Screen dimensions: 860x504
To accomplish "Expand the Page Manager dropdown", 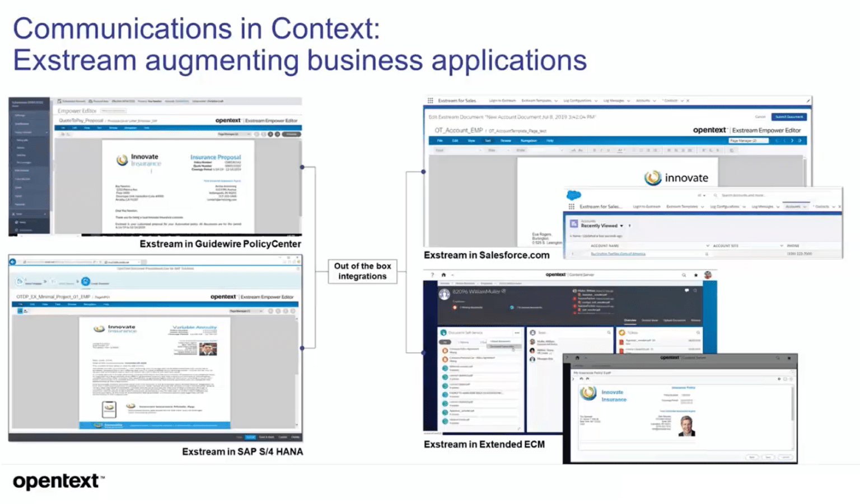I will (x=749, y=140).
